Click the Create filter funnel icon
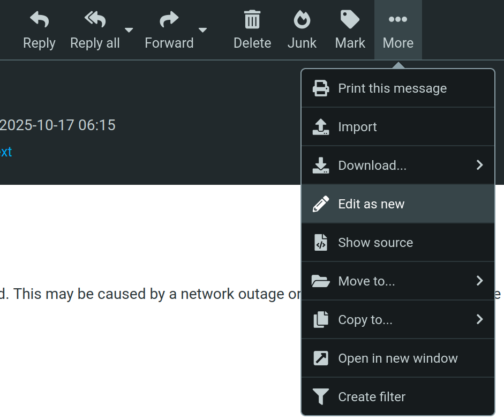 pyautogui.click(x=321, y=397)
